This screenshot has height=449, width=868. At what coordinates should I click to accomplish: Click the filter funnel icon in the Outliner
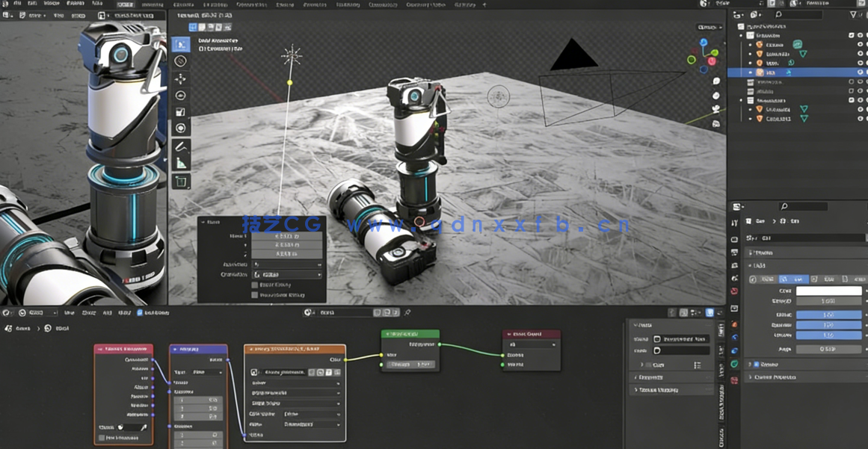[854, 14]
